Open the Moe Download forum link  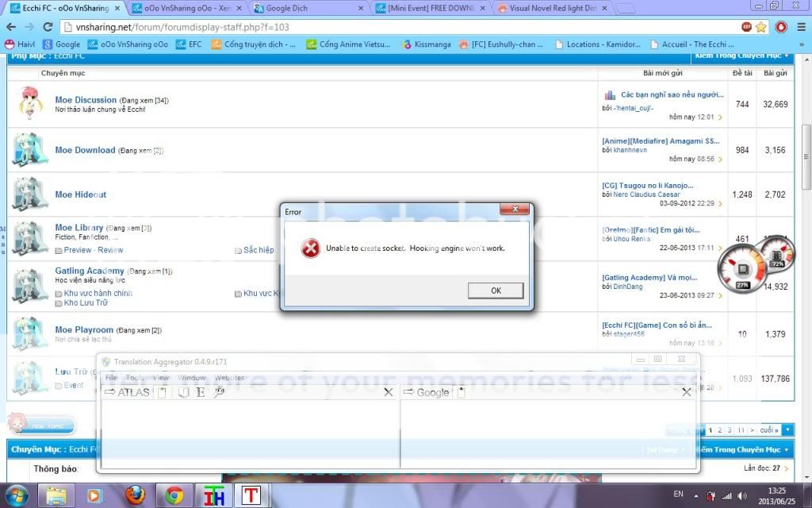pyautogui.click(x=85, y=150)
